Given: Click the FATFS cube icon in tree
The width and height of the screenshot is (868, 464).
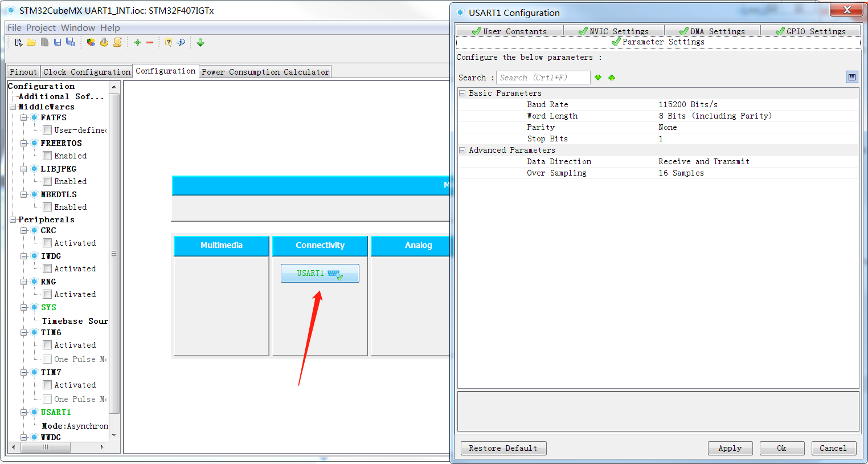Looking at the screenshot, I should (34, 117).
